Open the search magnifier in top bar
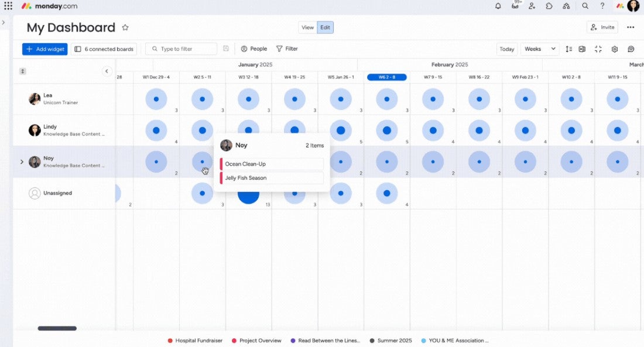 pyautogui.click(x=585, y=6)
